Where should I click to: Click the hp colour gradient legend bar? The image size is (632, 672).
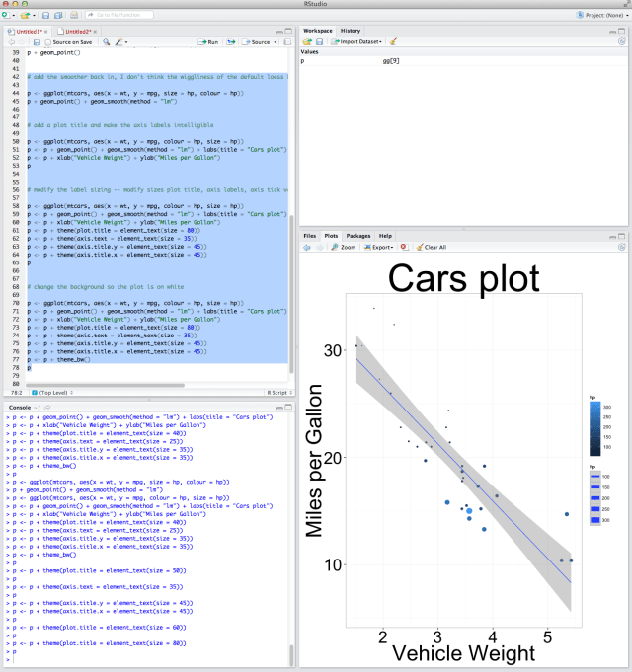pos(595,428)
